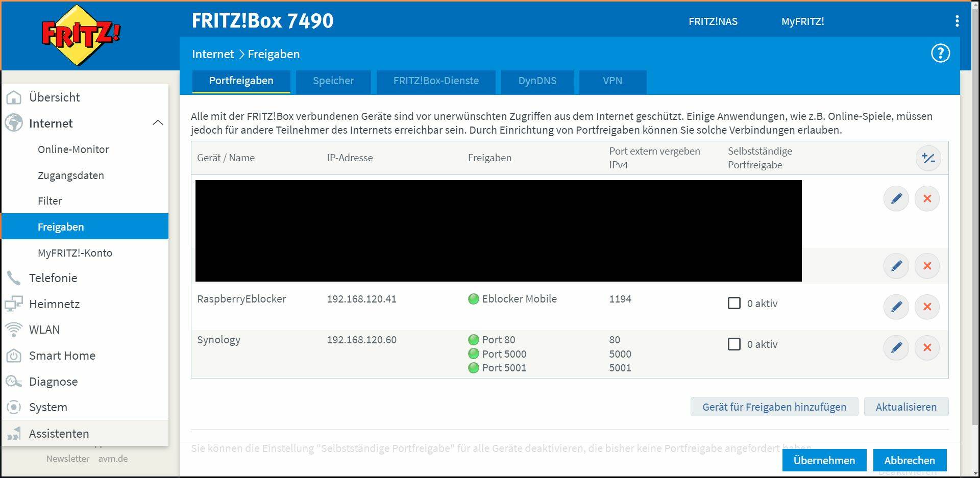Click Internet in the breadcrumb
The image size is (980, 478).
coord(213,54)
